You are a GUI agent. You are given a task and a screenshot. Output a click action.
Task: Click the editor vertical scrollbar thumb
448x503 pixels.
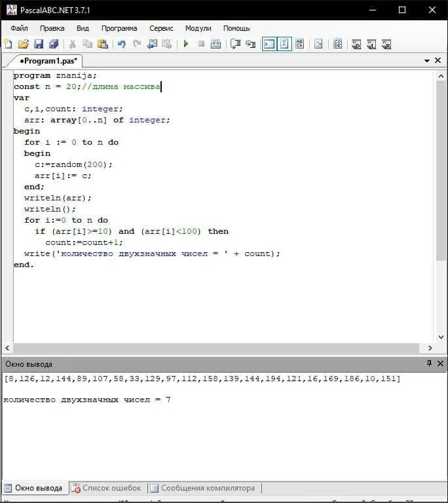pyautogui.click(x=441, y=171)
